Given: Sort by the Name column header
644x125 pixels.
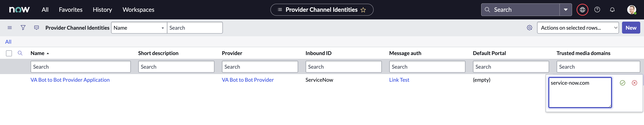Looking at the screenshot, I should [x=37, y=53].
